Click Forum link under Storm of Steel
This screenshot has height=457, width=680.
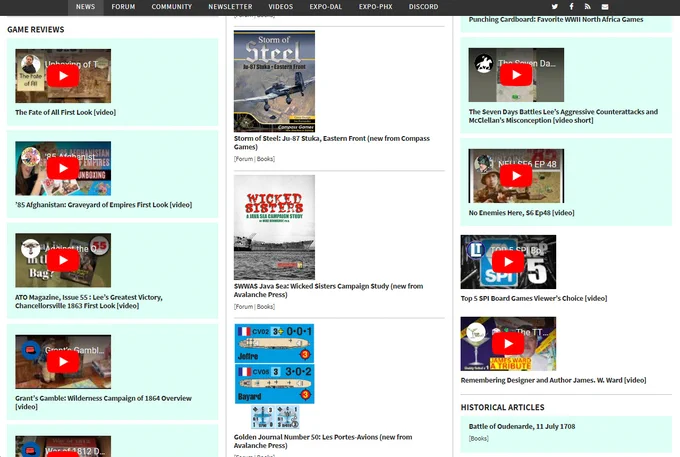click(244, 159)
